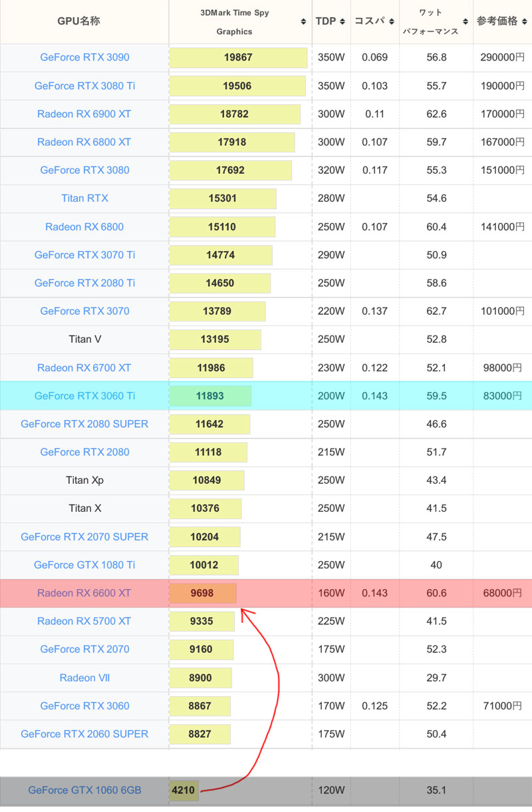Click the GPU名称 column header
Screen dimensions: 532x812
pos(84,22)
